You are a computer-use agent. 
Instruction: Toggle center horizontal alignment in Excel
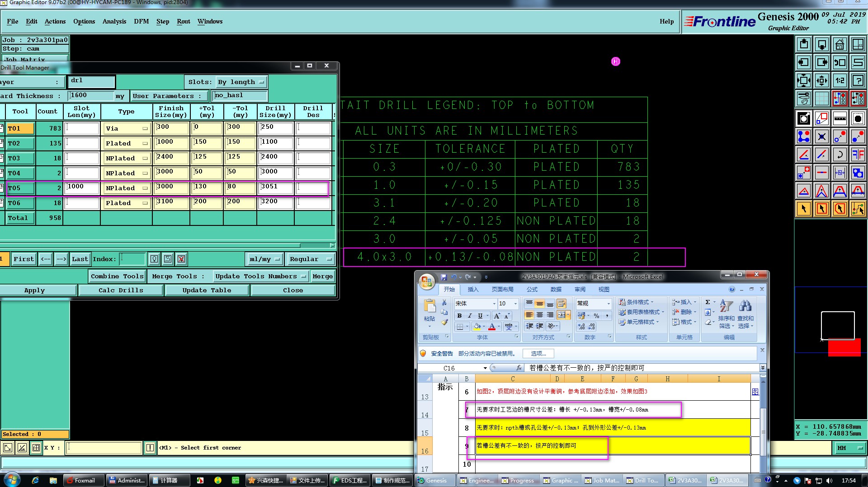pos(539,315)
